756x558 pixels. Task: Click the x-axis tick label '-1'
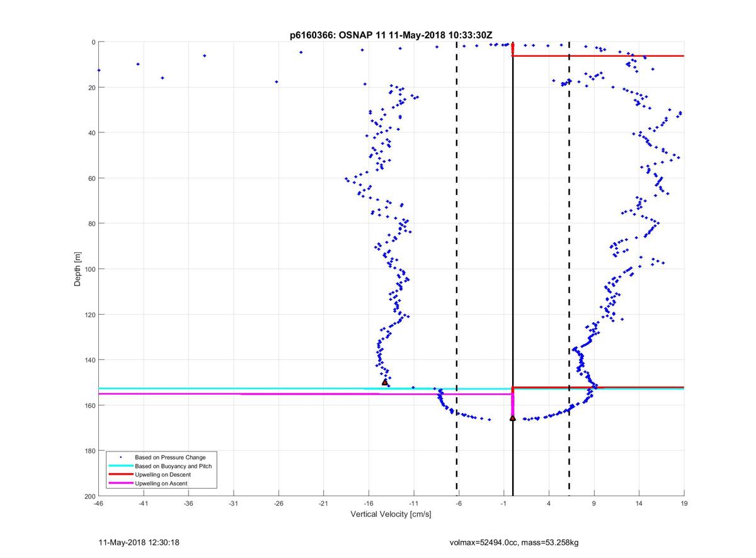[x=504, y=503]
